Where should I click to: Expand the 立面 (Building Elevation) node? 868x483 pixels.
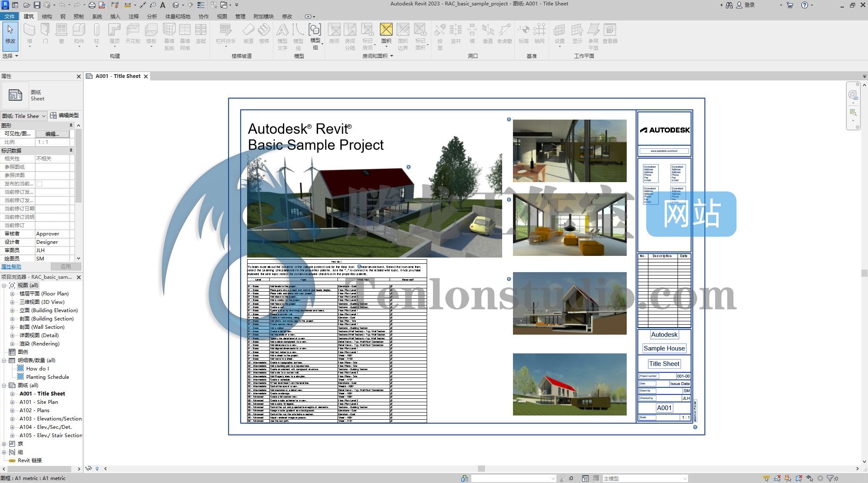click(12, 310)
